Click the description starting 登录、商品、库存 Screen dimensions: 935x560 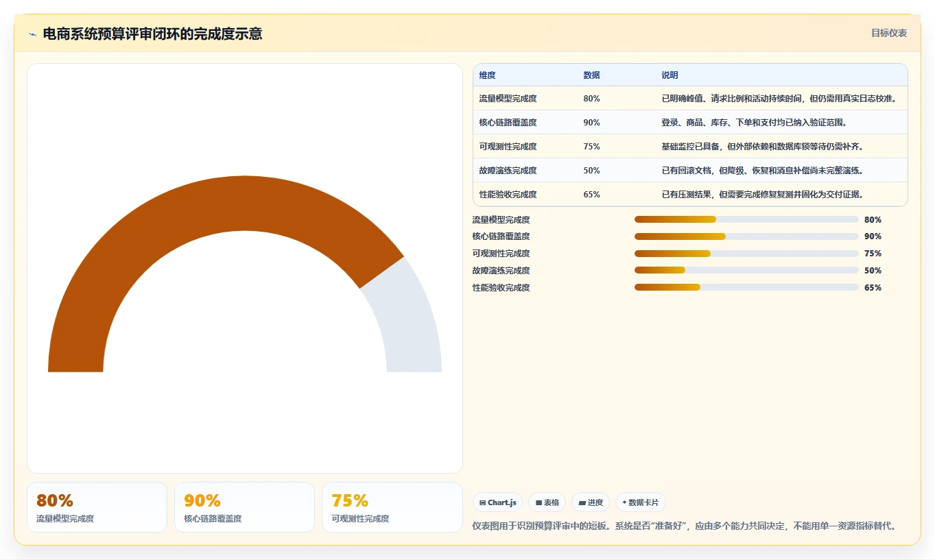(x=755, y=123)
